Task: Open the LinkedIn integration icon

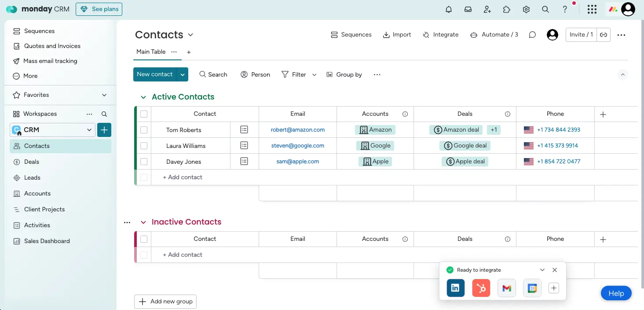Action: pos(455,288)
